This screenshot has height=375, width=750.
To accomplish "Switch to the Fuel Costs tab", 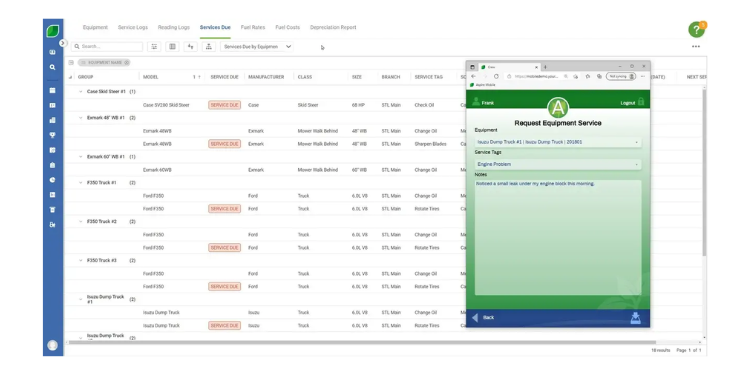I will coord(287,27).
